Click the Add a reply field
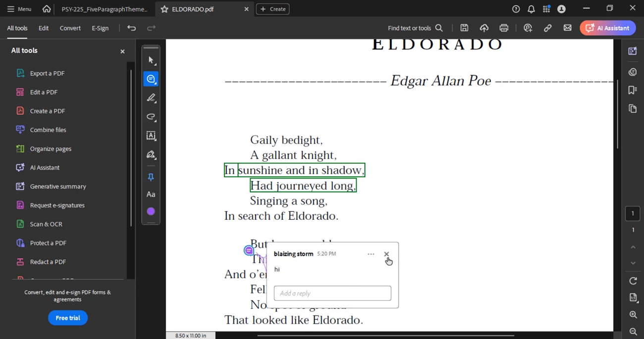644x339 pixels. (x=332, y=293)
